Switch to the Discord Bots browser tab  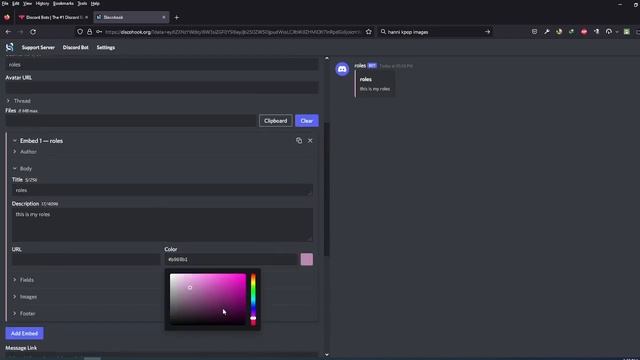click(53, 18)
